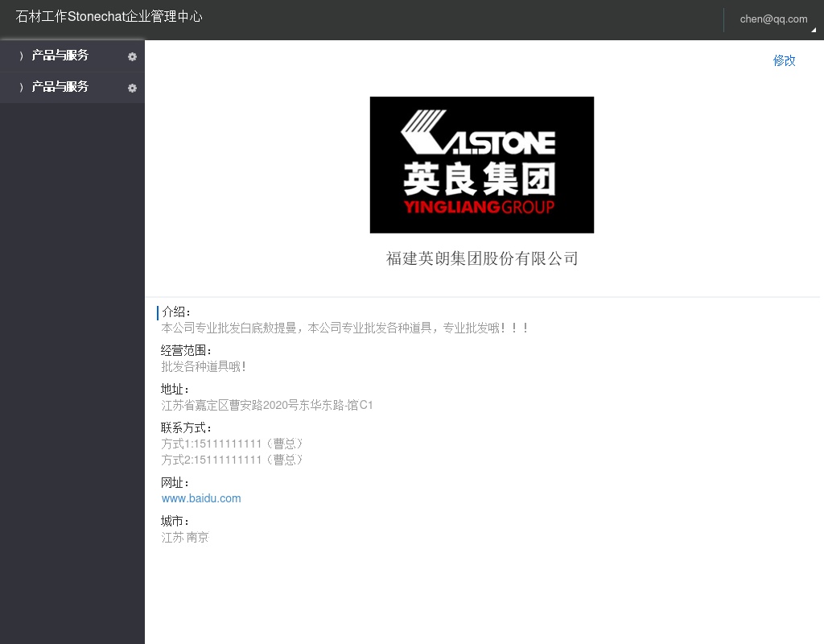Click gear icon on top 产品与服务 item
Viewport: 824px width, 644px height.
point(133,56)
